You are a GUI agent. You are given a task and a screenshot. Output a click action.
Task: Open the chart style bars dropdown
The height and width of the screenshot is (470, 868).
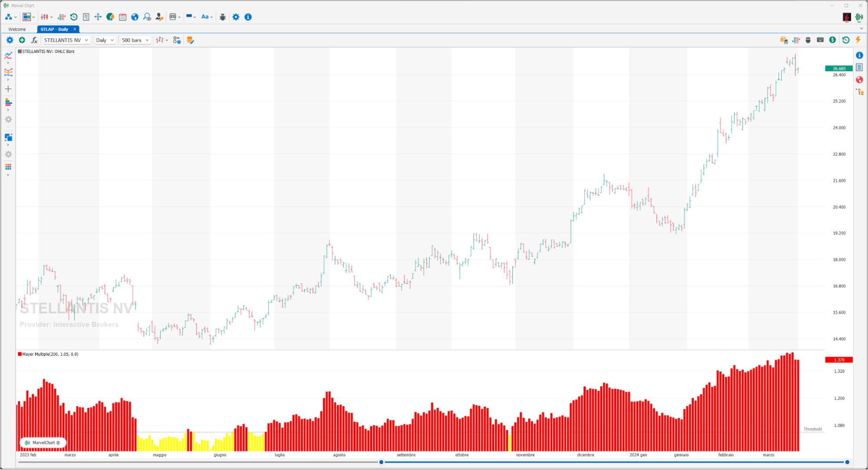click(162, 40)
